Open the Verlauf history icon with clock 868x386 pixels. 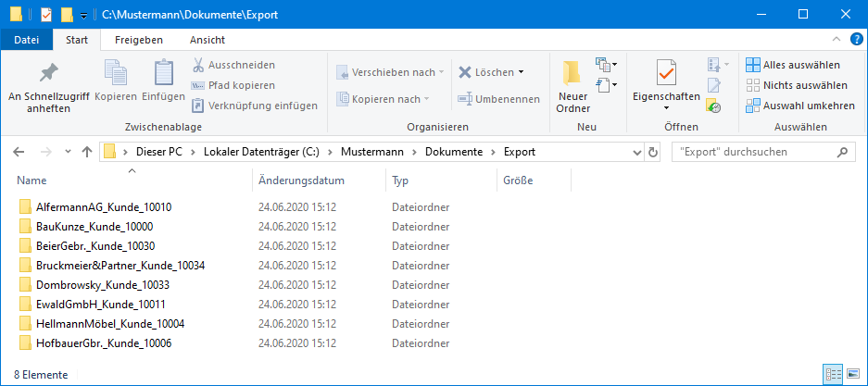713,106
